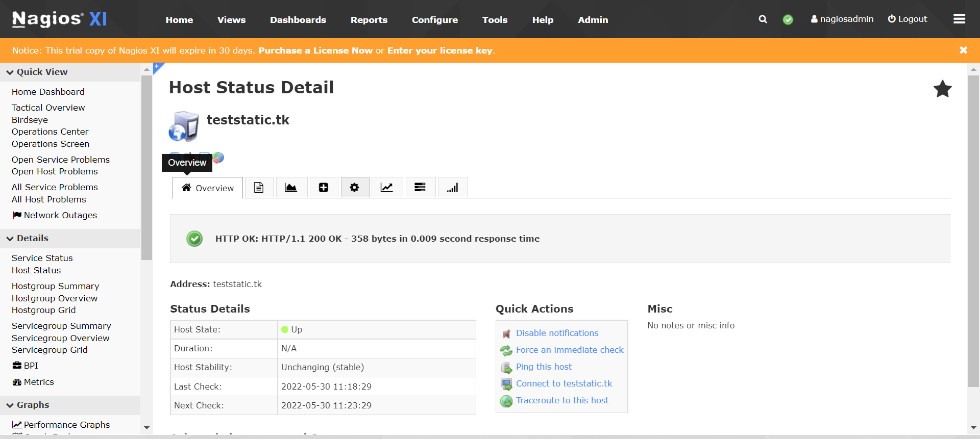The width and height of the screenshot is (980, 439).
Task: Open Open Service Problems
Action: [x=61, y=160]
